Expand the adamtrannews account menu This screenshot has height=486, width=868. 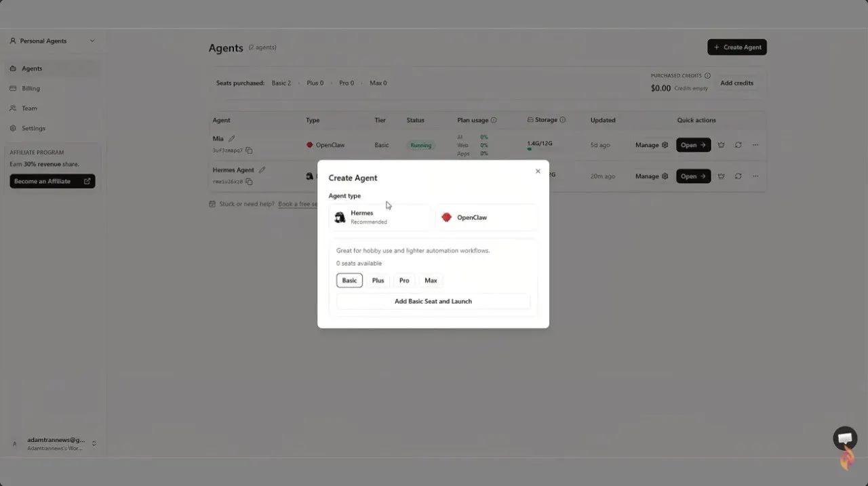point(52,444)
